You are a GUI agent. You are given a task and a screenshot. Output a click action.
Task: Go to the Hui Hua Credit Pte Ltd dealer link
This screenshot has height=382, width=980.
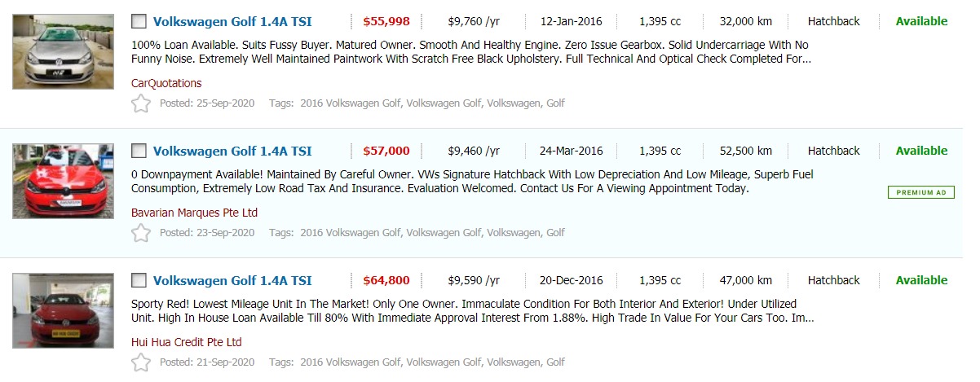187,342
